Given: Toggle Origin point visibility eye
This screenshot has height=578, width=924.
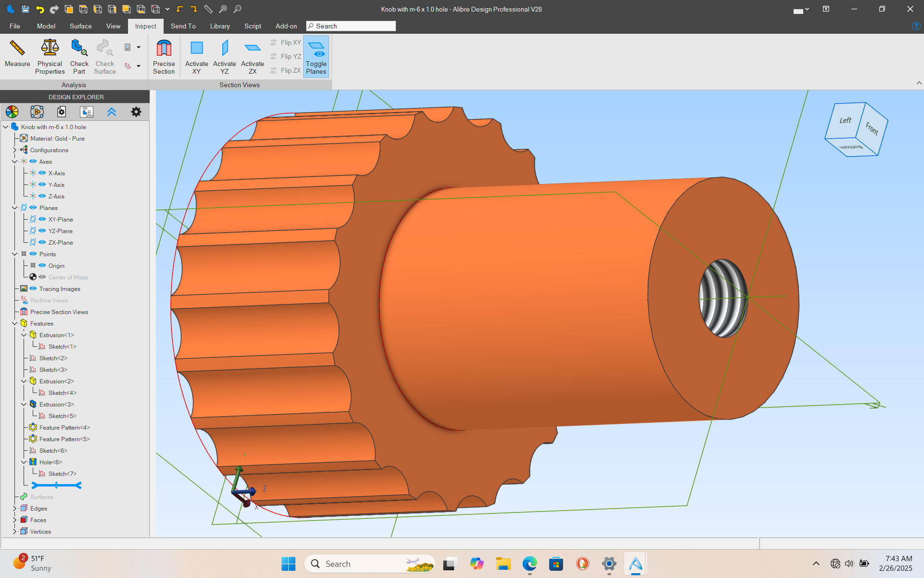Looking at the screenshot, I should tap(42, 265).
